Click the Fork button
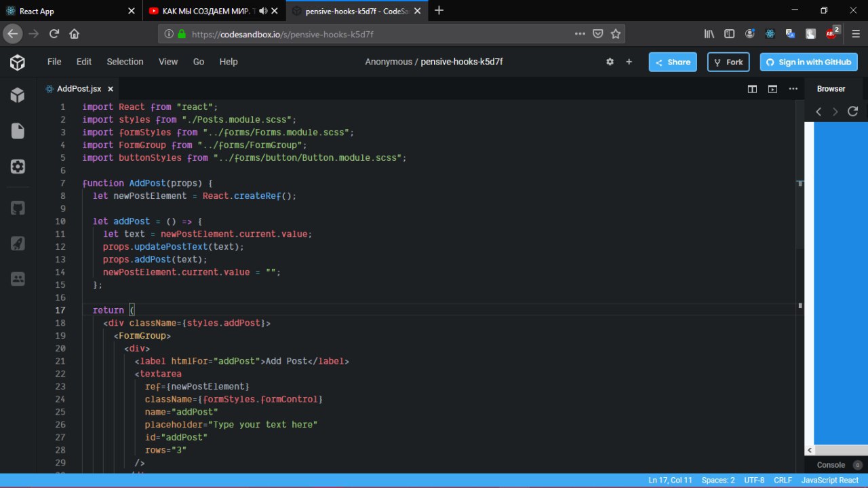 [x=728, y=62]
